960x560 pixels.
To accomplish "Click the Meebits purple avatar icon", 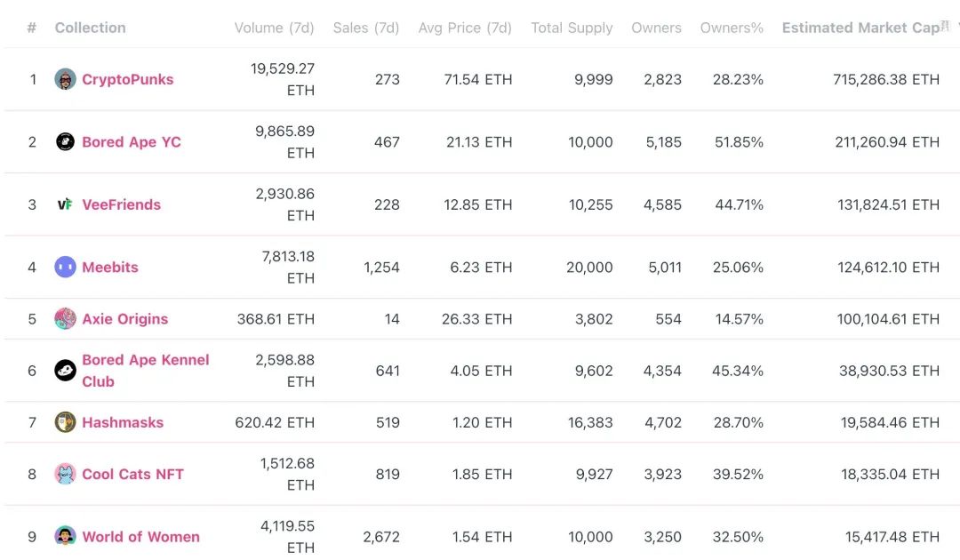I will [x=65, y=267].
